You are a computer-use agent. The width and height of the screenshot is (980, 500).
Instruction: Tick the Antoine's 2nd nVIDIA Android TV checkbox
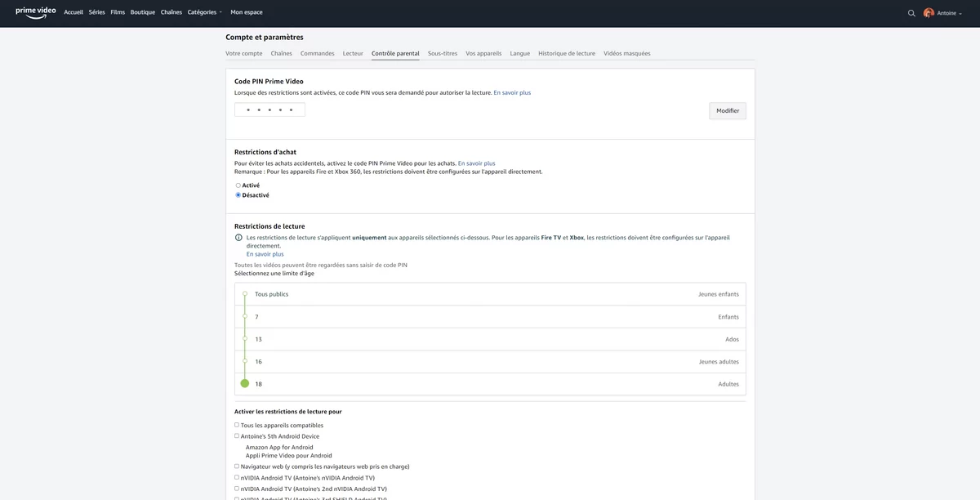tap(237, 489)
